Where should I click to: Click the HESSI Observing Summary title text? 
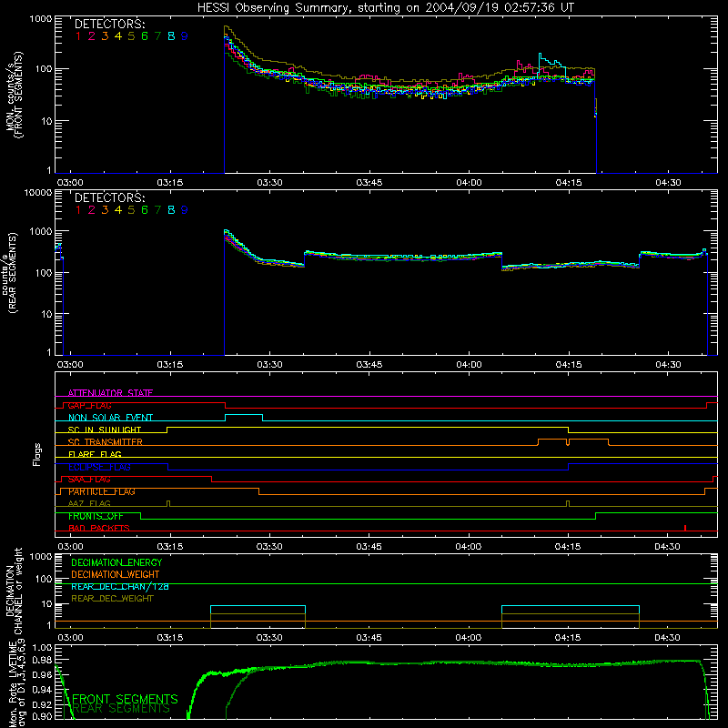(385, 7)
